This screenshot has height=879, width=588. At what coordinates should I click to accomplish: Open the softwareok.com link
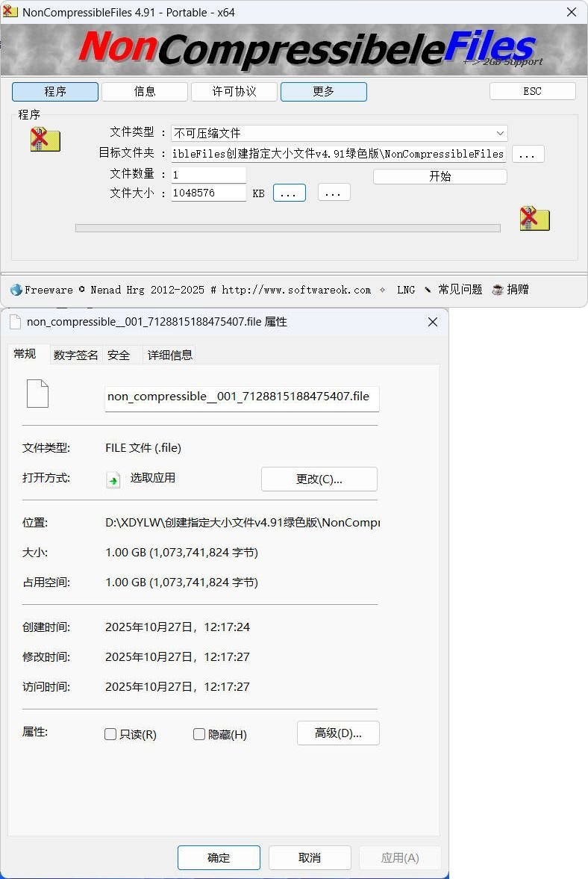295,290
